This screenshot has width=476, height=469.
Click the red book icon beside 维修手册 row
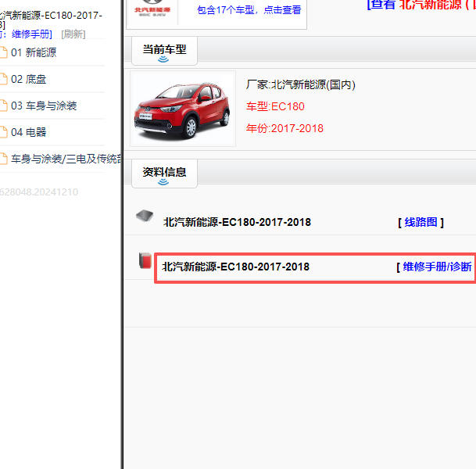[145, 260]
